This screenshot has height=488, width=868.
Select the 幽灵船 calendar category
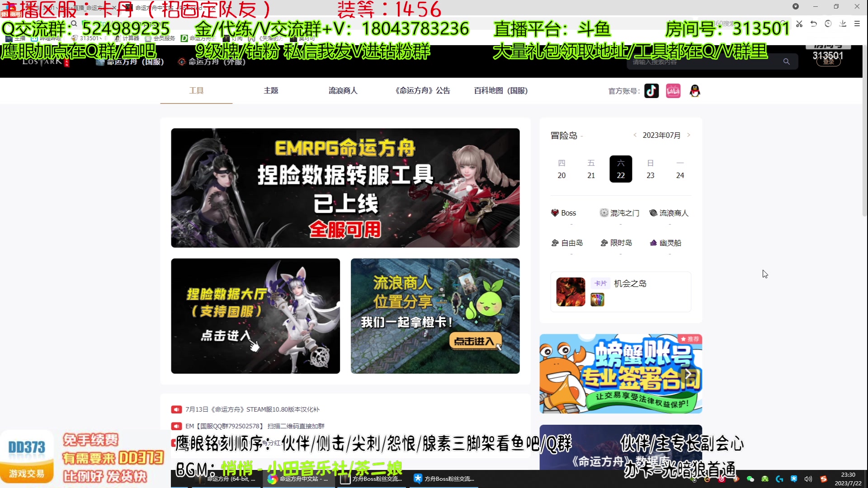click(665, 243)
